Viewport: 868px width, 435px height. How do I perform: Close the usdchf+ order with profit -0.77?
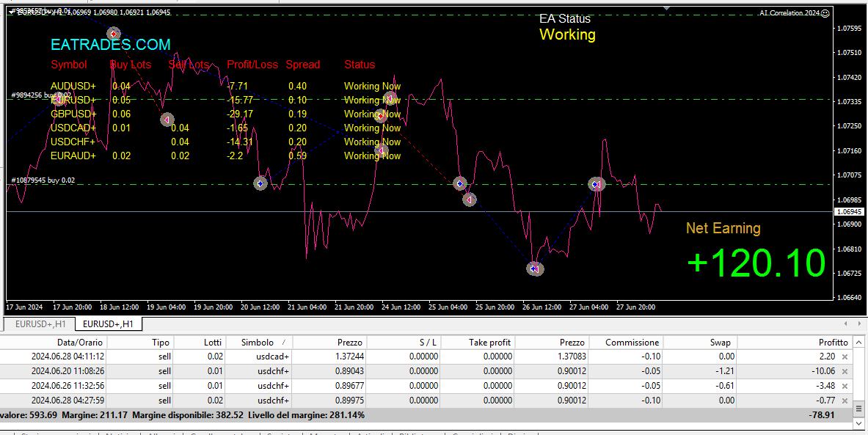(845, 401)
